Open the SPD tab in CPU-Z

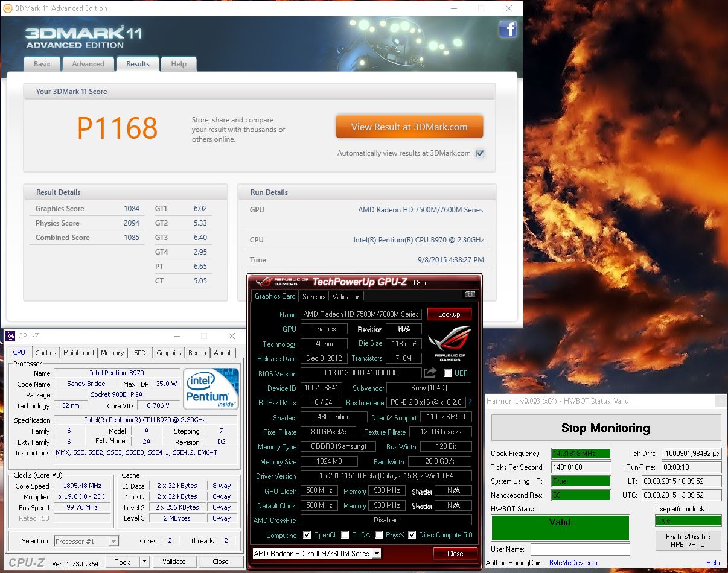(140, 353)
